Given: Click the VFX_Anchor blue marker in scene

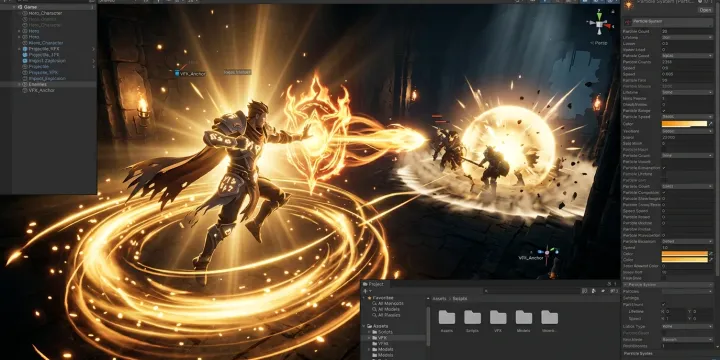Looking at the screenshot, I should pyautogui.click(x=177, y=73).
